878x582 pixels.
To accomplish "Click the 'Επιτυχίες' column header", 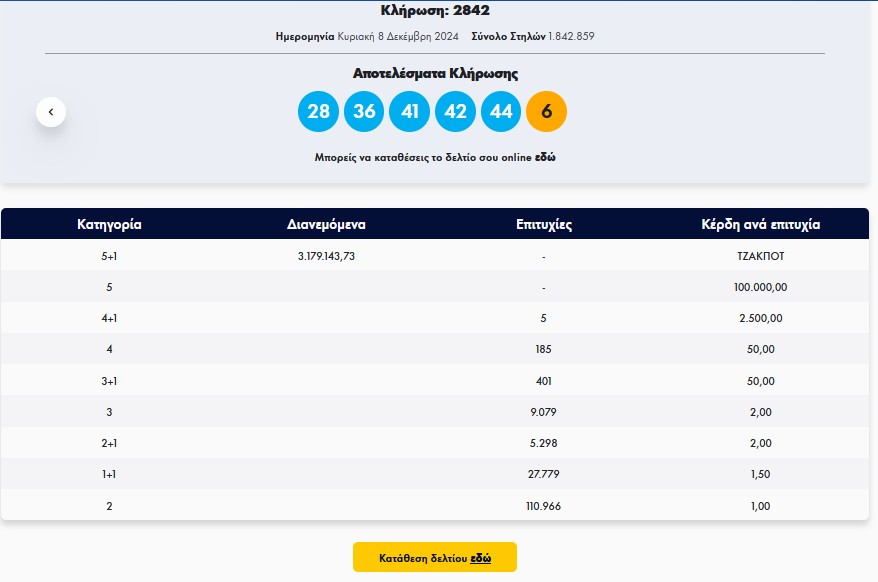I will click(544, 225).
